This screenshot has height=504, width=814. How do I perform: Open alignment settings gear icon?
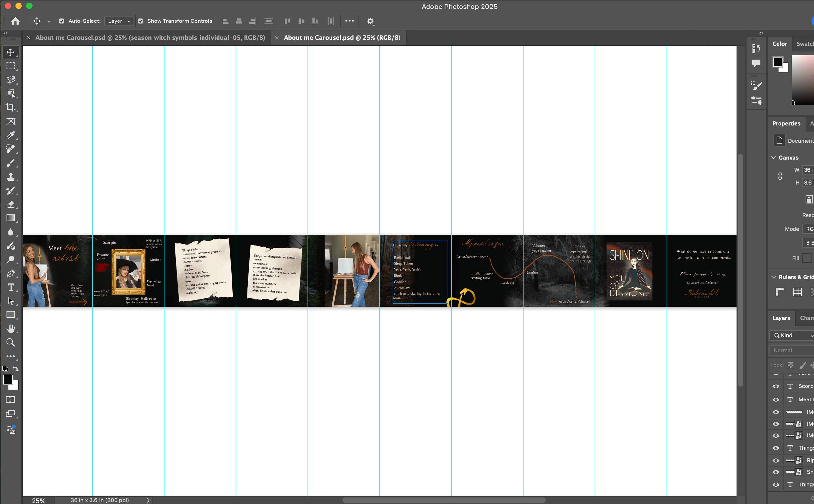[370, 21]
